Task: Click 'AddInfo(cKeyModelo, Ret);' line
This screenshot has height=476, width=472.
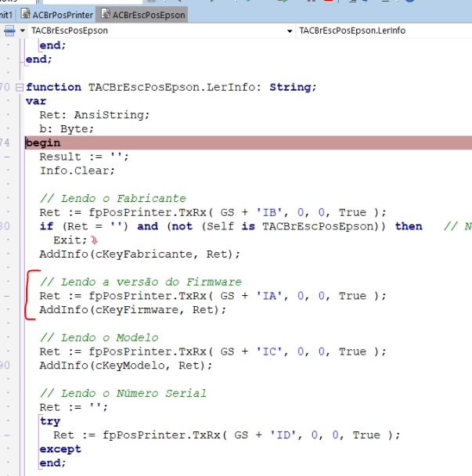Action: 126,366
